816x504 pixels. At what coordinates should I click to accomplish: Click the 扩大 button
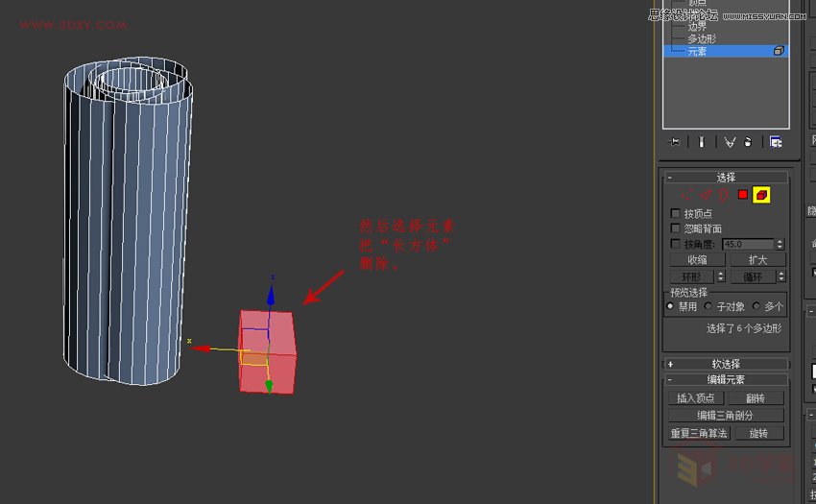pyautogui.click(x=757, y=260)
